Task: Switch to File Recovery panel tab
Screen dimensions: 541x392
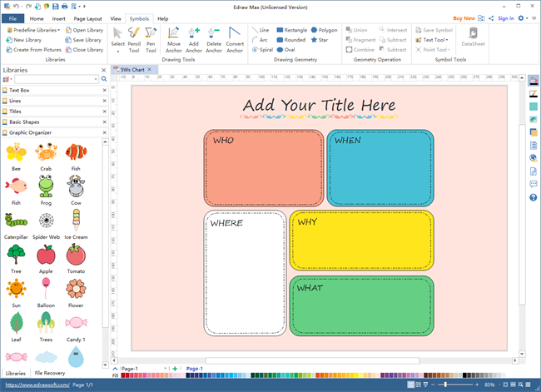Action: 50,373
